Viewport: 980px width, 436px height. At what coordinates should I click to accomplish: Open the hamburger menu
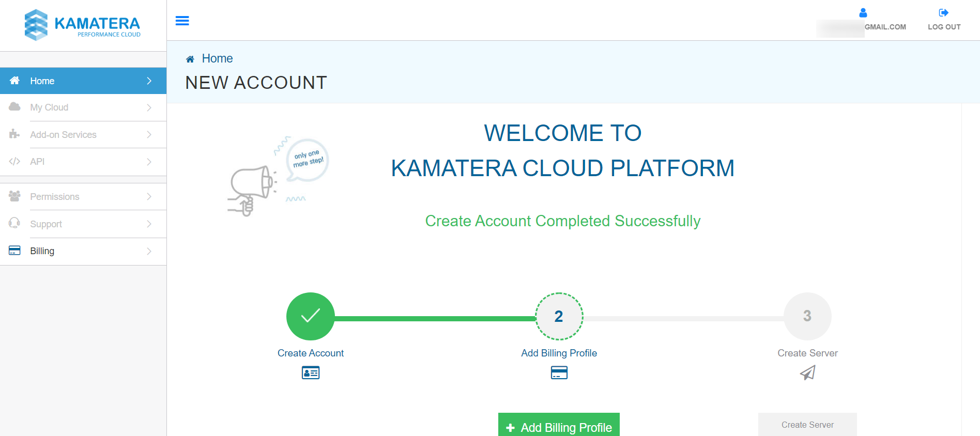[182, 21]
